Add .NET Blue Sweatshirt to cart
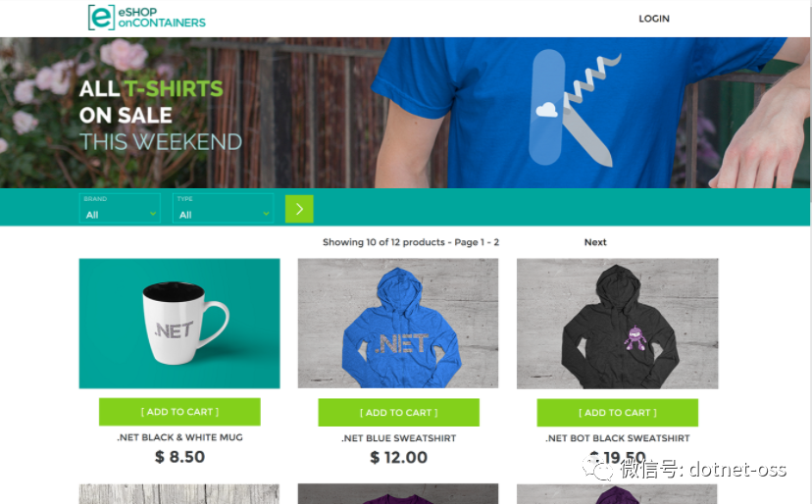Image resolution: width=812 pixels, height=504 pixels. click(399, 412)
